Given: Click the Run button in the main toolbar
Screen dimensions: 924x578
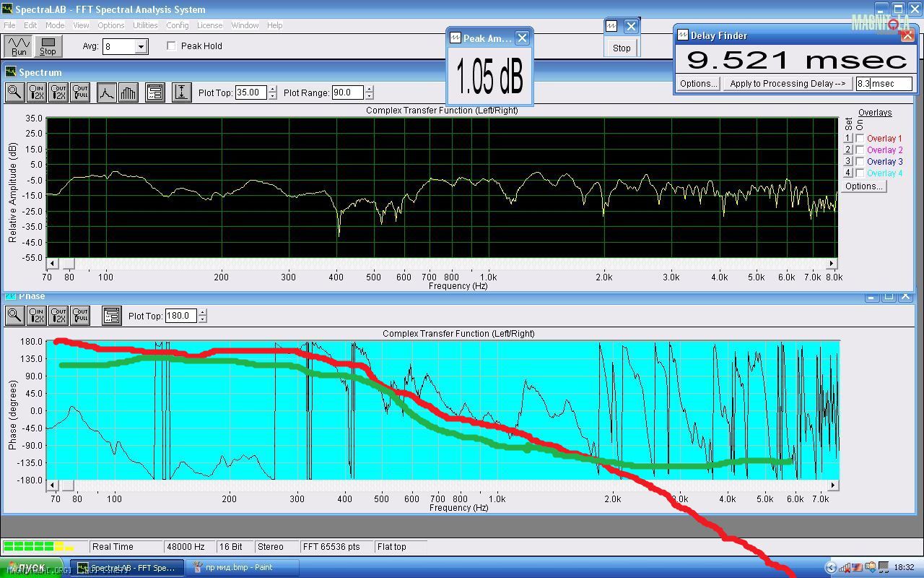Looking at the screenshot, I should [x=19, y=46].
